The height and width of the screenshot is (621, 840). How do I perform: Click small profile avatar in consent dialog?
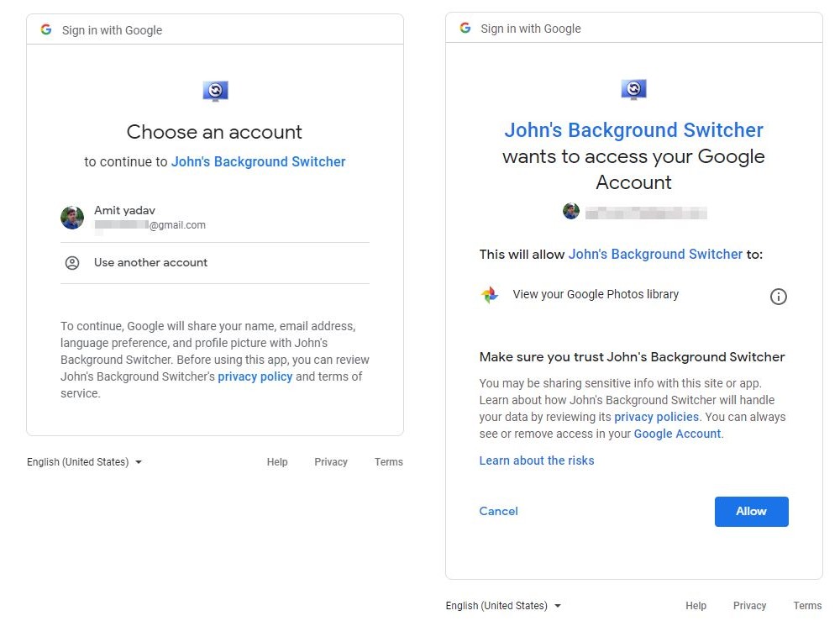click(x=571, y=211)
